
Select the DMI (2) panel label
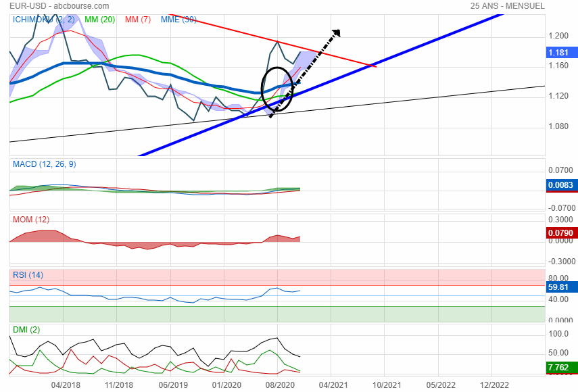(x=26, y=330)
